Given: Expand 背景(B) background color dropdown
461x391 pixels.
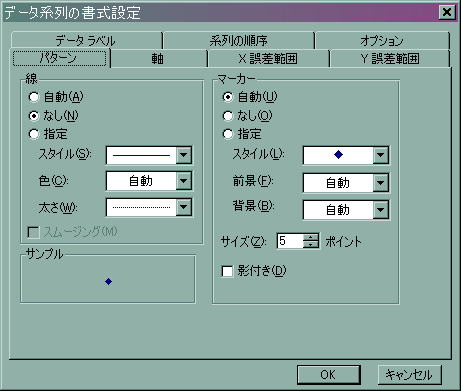Looking at the screenshot, I should coord(381,210).
